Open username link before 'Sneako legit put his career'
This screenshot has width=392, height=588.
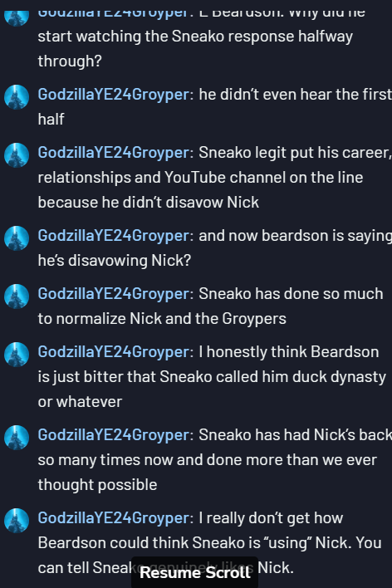pyautogui.click(x=113, y=153)
